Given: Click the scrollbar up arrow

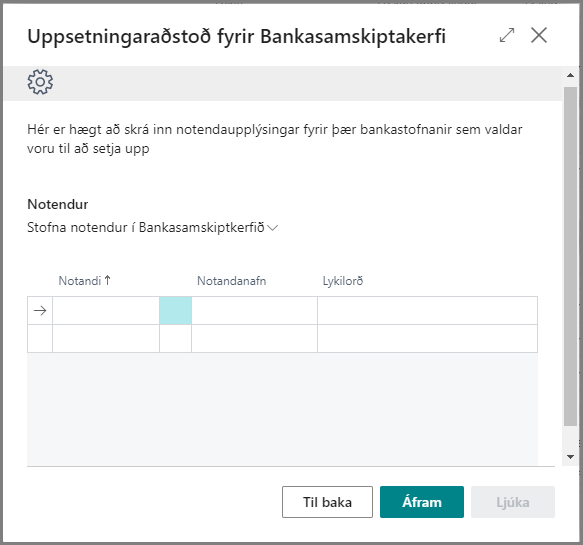Looking at the screenshot, I should pyautogui.click(x=570, y=75).
